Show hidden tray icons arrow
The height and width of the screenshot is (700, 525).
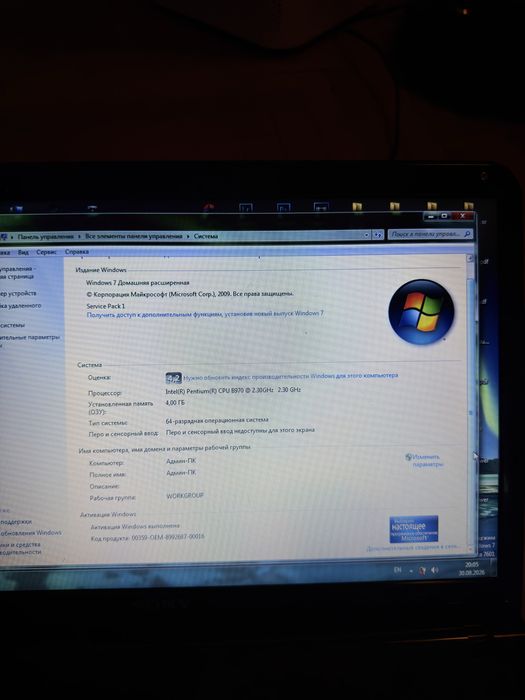pos(411,571)
